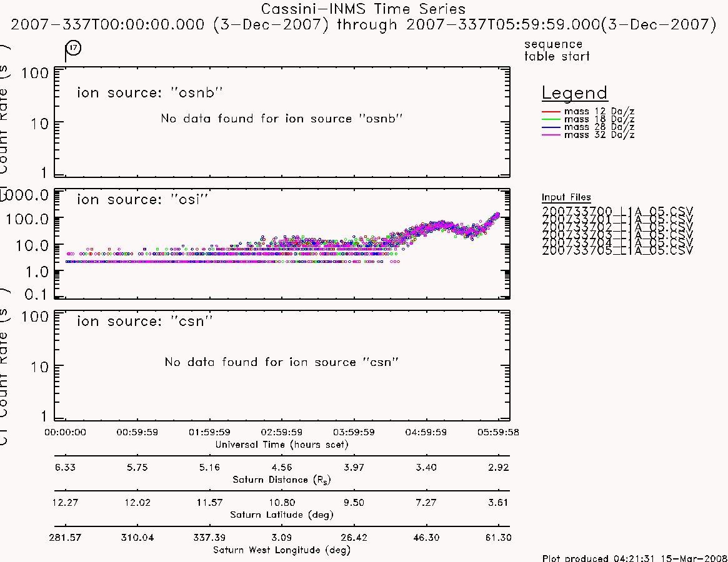Click Saturn latitude value 12.02
The width and height of the screenshot is (728, 562).
tap(137, 503)
